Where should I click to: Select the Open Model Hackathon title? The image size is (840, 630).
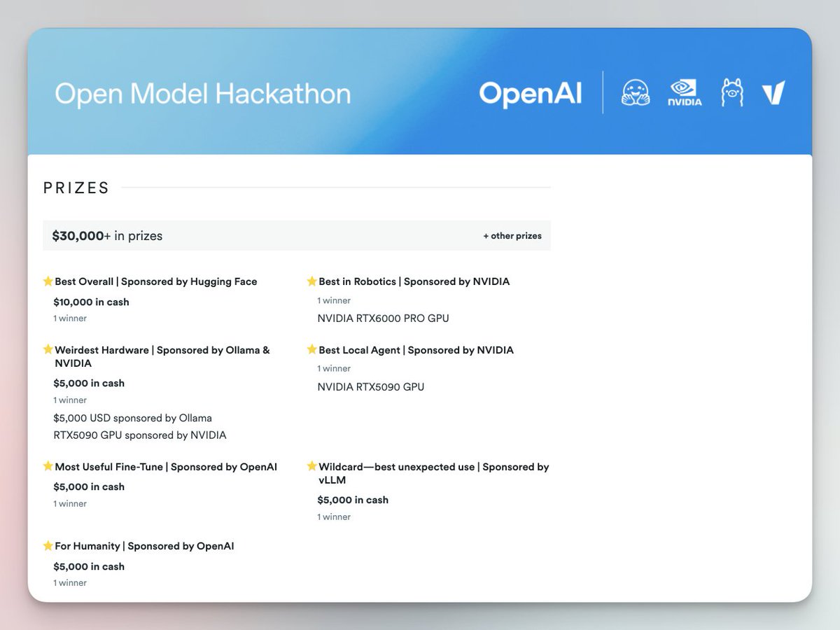202,93
